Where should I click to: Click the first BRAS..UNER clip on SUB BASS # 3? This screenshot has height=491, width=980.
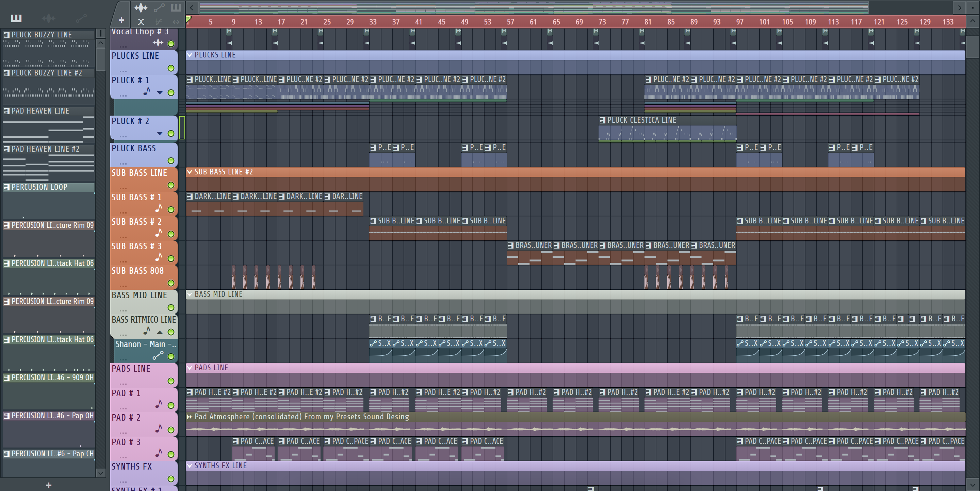pyautogui.click(x=529, y=253)
